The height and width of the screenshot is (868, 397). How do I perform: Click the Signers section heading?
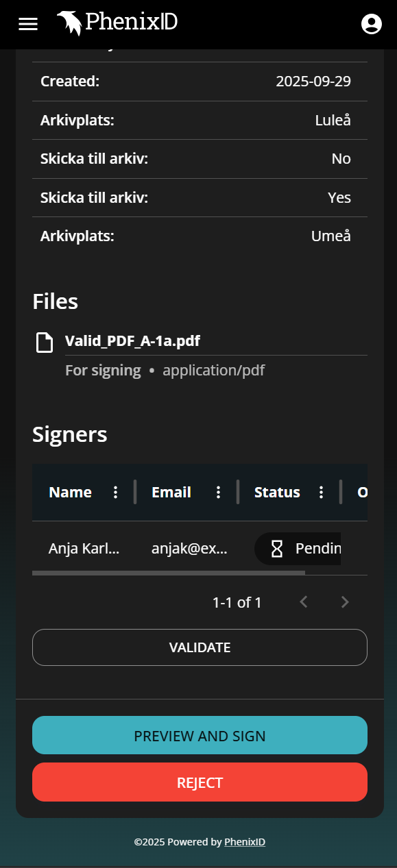(x=70, y=434)
